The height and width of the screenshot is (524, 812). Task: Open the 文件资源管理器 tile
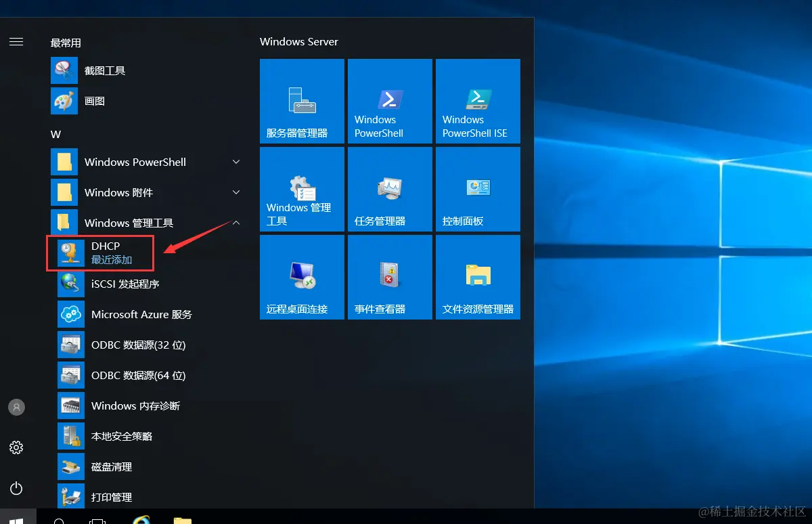478,277
